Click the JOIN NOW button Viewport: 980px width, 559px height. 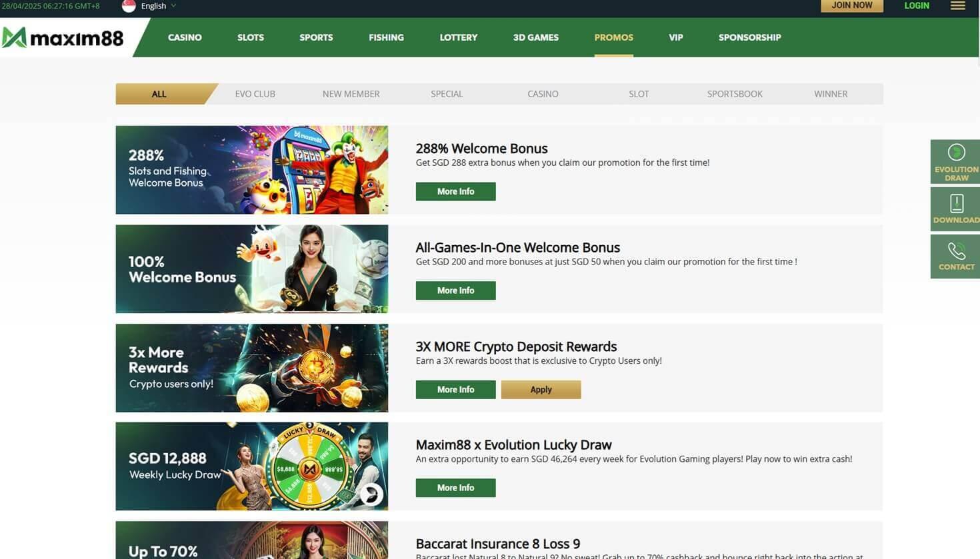851,6
